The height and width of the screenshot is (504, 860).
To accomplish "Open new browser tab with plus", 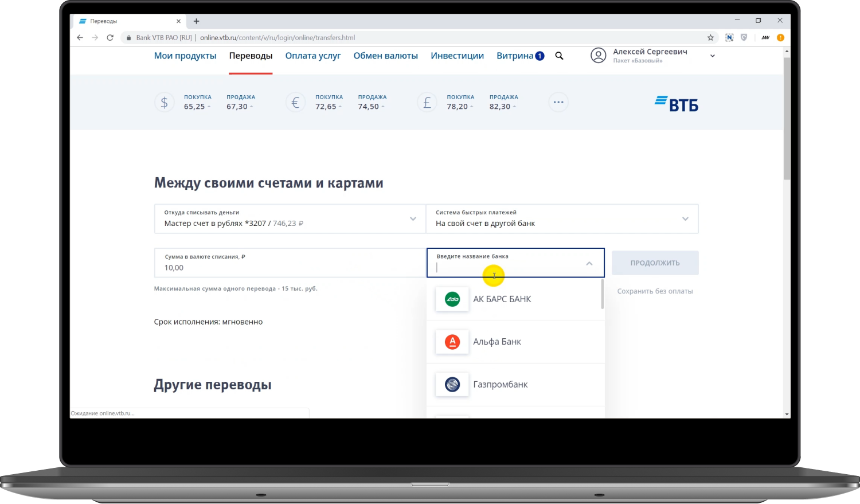I will pos(196,21).
